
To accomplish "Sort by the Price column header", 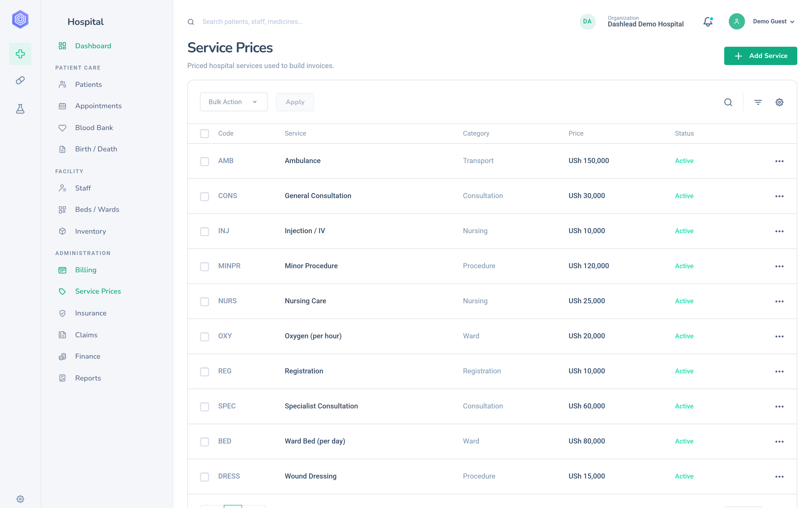I will point(576,133).
